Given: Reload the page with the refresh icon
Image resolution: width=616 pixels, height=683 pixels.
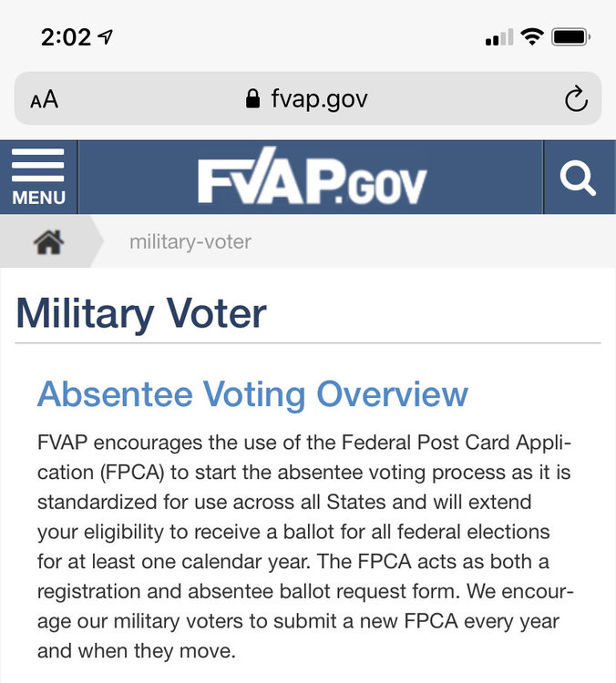Looking at the screenshot, I should point(576,99).
